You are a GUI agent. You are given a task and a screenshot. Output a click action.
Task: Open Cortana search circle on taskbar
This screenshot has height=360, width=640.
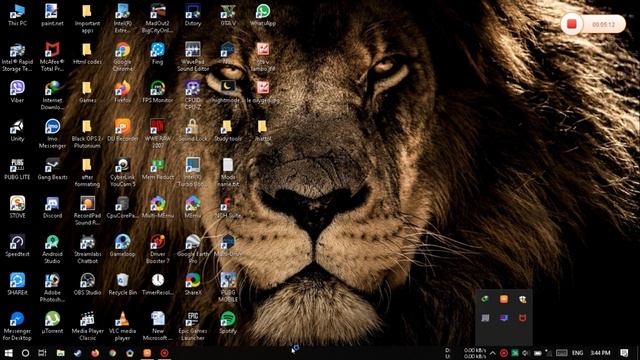point(25,353)
